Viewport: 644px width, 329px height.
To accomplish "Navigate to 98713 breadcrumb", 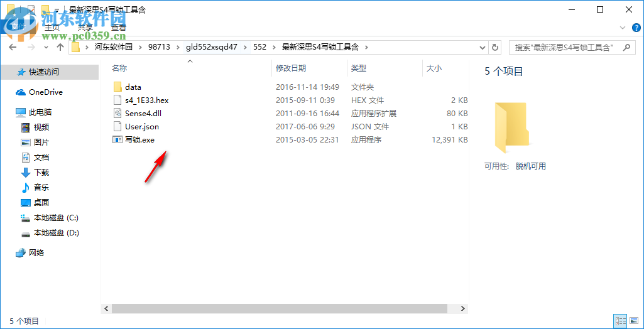I will tap(160, 47).
